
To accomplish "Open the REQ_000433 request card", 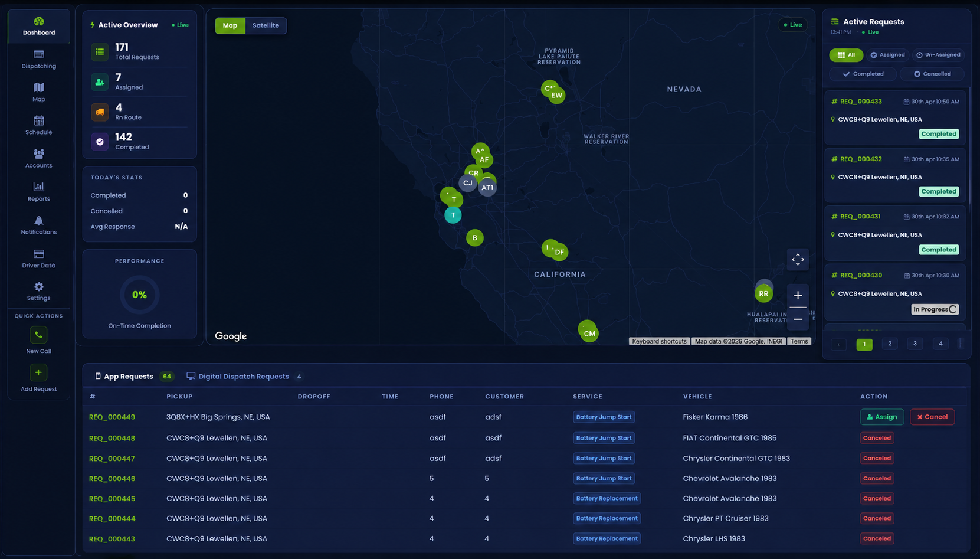I will pyautogui.click(x=895, y=117).
